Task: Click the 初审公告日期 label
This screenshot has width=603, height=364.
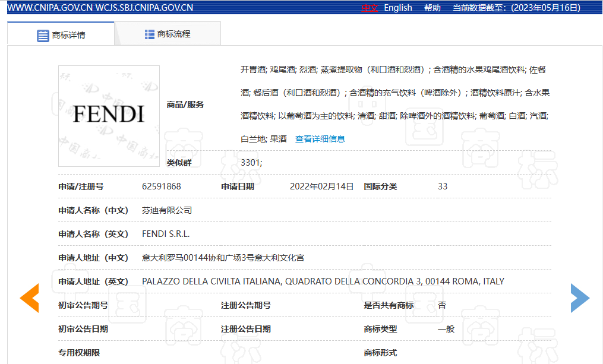Action: (x=83, y=329)
